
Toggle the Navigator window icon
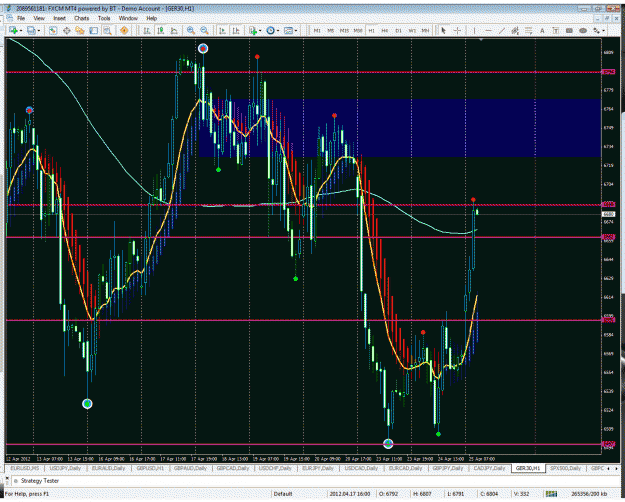(x=80, y=30)
